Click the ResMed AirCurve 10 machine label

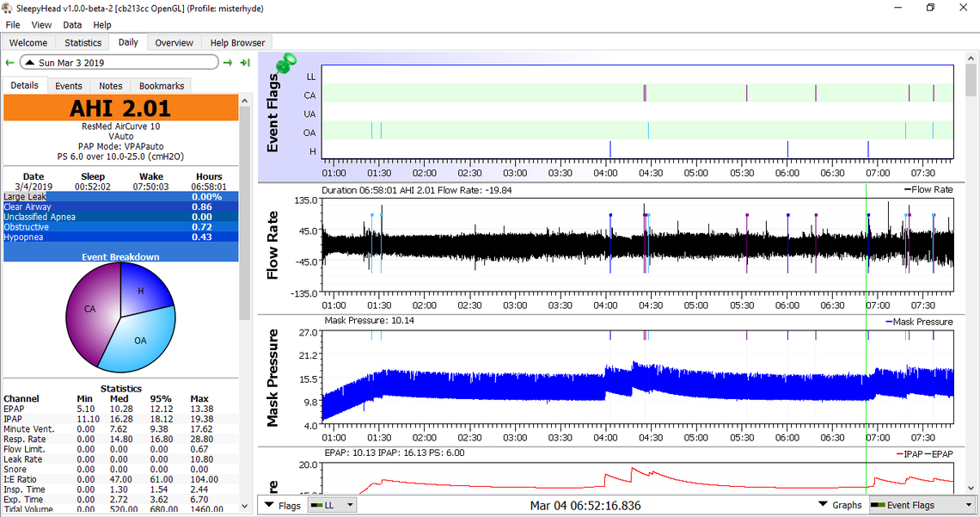tap(120, 126)
